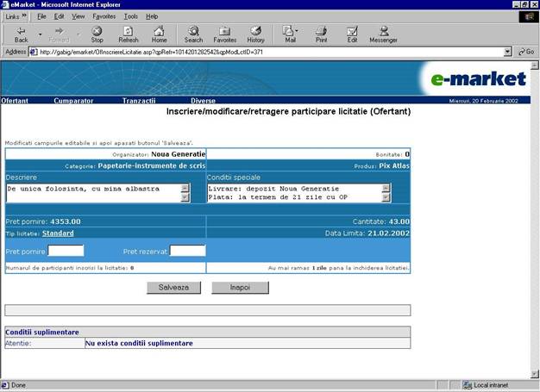Expand the address bar dropdown
This screenshot has height=392, width=540.
508,52
